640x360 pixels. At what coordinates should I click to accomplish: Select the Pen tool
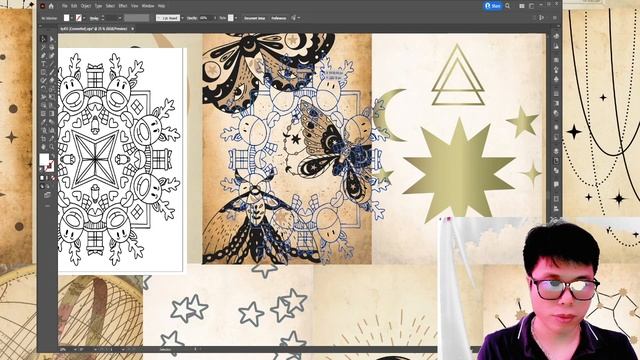44,56
